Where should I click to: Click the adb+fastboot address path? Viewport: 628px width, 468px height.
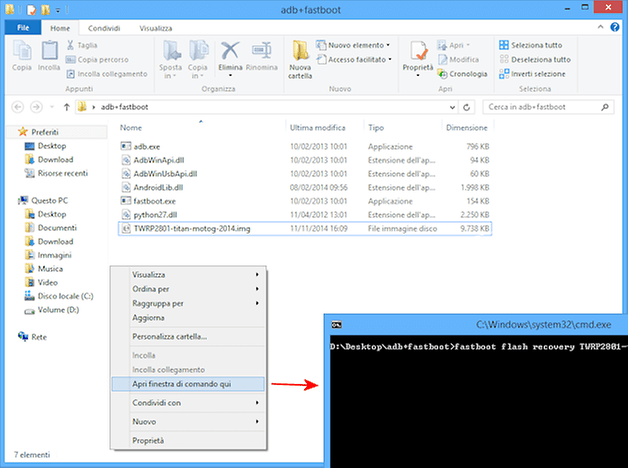point(125,107)
